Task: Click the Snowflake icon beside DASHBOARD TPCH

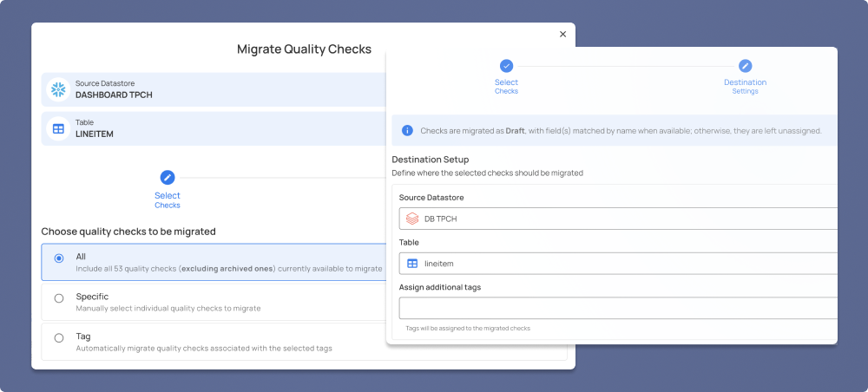Action: pyautogui.click(x=58, y=89)
